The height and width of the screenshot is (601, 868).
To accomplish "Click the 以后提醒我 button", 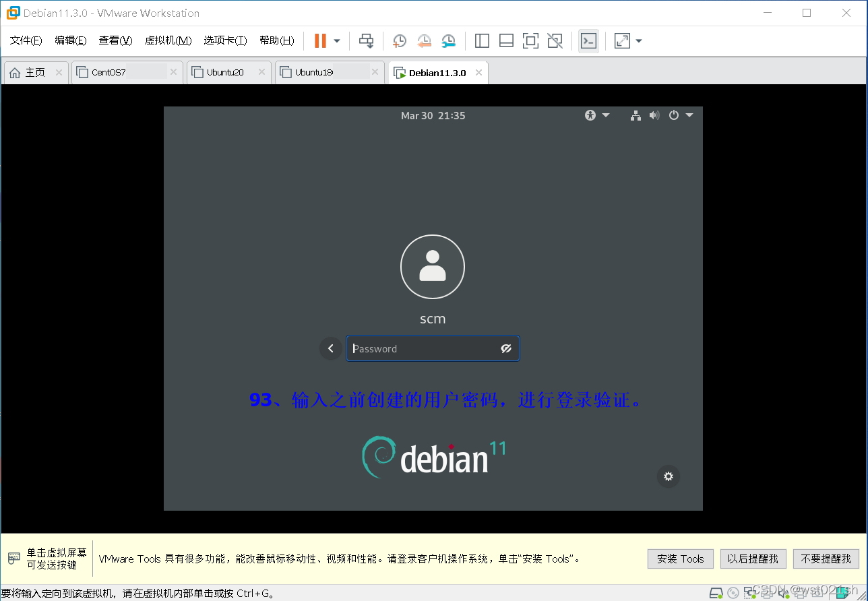I will 753,559.
